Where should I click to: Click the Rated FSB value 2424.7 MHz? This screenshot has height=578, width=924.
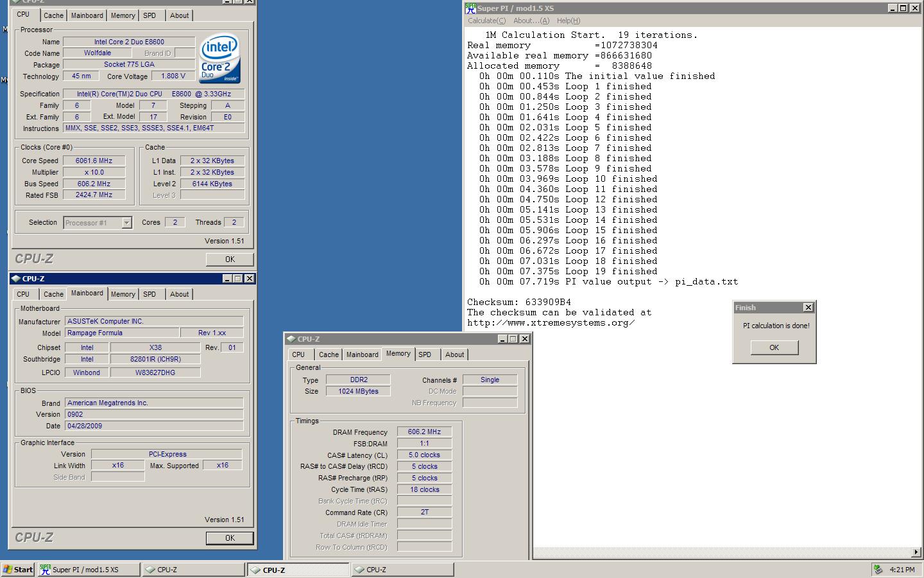coord(94,195)
